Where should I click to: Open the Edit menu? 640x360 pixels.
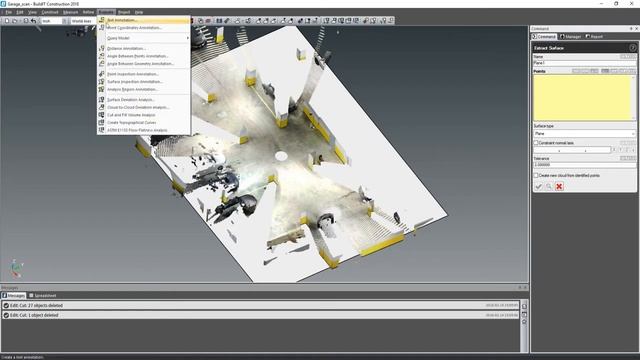pyautogui.click(x=20, y=12)
